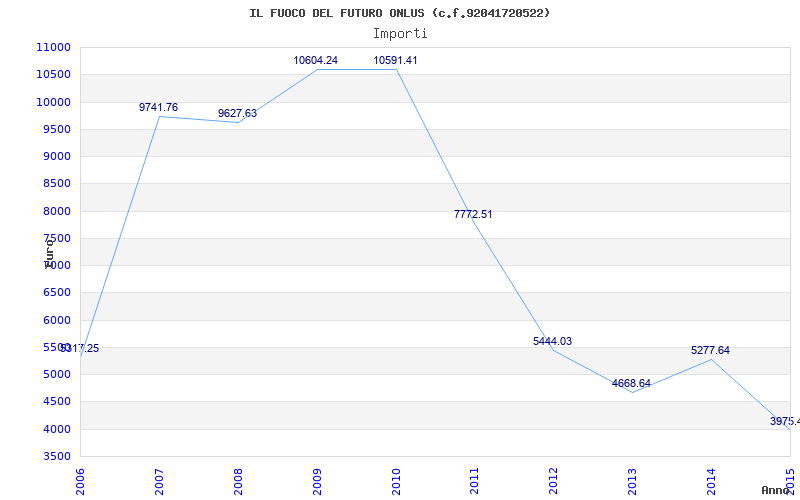
Task: Click the 2006 x-axis year label
Action: (80, 481)
